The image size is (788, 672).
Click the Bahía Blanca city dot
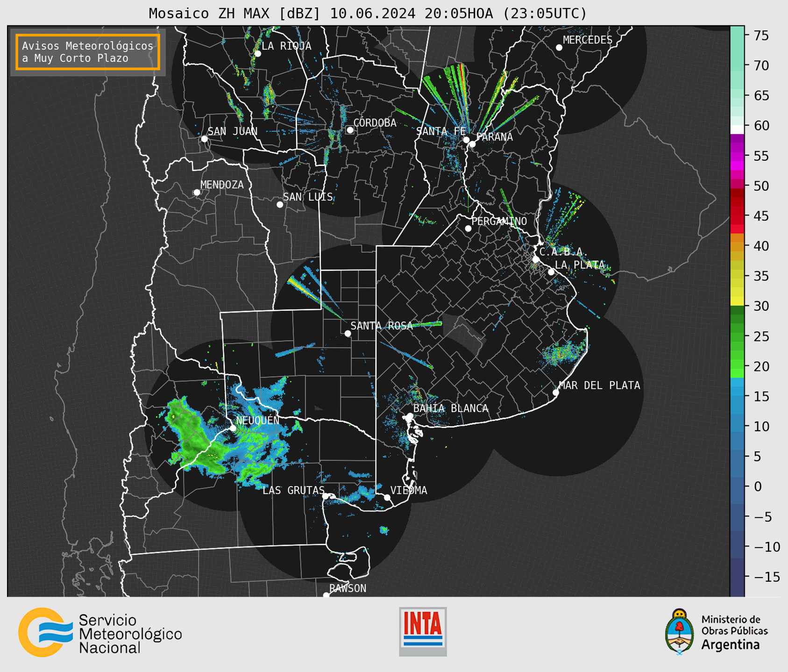point(410,416)
